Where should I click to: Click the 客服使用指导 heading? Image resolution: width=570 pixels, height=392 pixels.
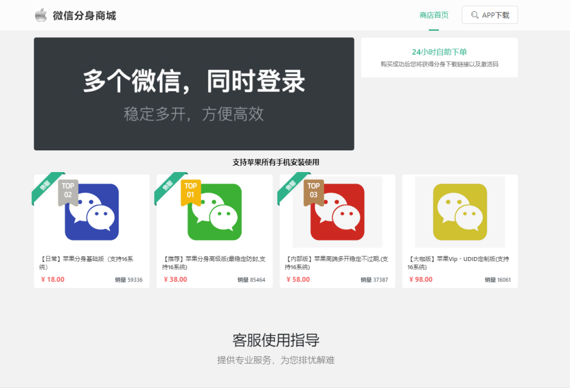click(276, 340)
